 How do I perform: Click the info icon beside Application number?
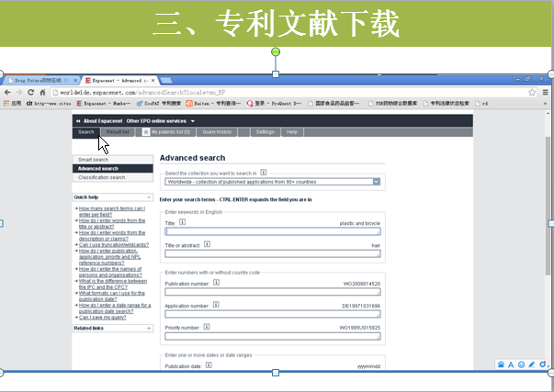(x=216, y=305)
